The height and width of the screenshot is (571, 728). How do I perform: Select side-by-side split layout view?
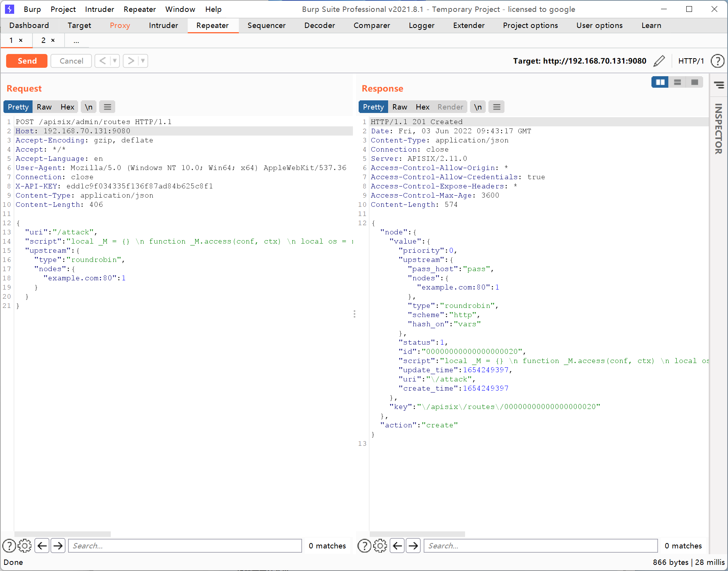[660, 82]
